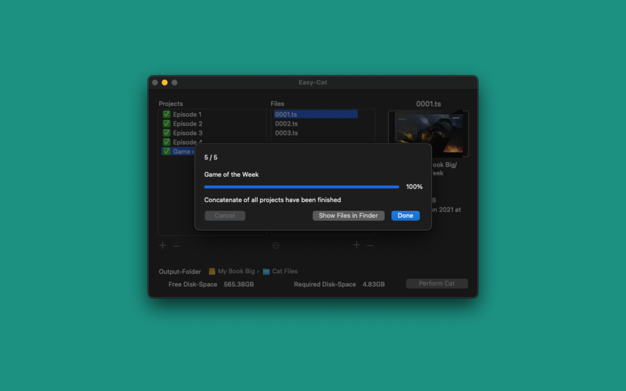Click the Free Disk-Space value 565.38GB
The width and height of the screenshot is (626, 391).
pyautogui.click(x=239, y=284)
